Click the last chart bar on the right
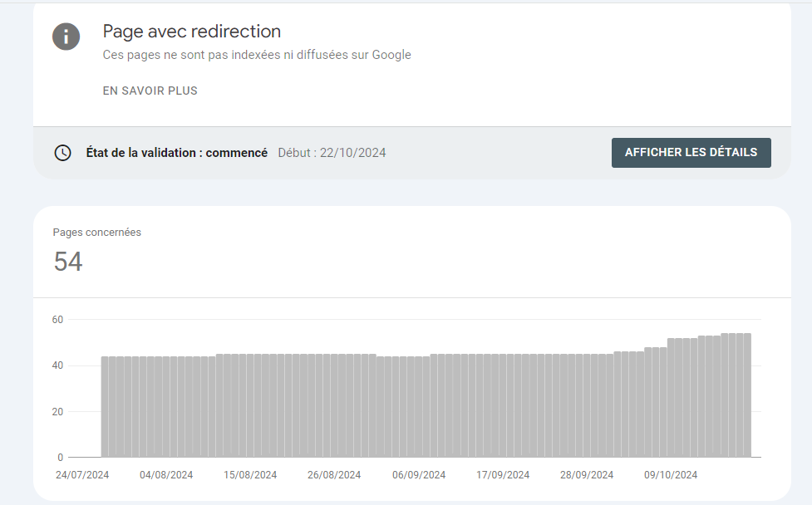This screenshot has width=812, height=505. 747,395
